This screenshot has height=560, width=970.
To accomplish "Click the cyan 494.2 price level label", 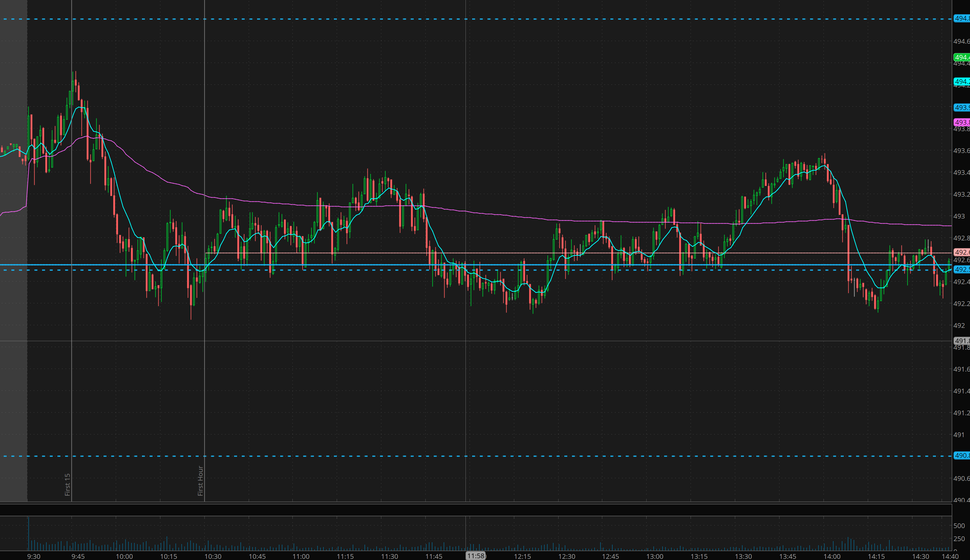I will click(961, 81).
